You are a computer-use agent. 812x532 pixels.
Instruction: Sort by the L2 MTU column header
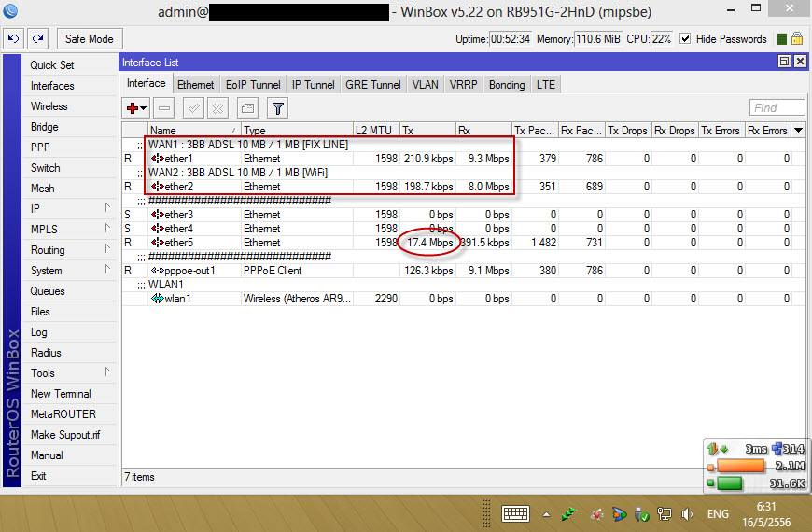pos(376,130)
